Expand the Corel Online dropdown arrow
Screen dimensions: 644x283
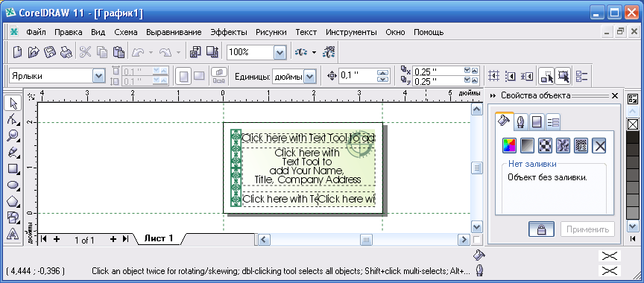coord(315,52)
